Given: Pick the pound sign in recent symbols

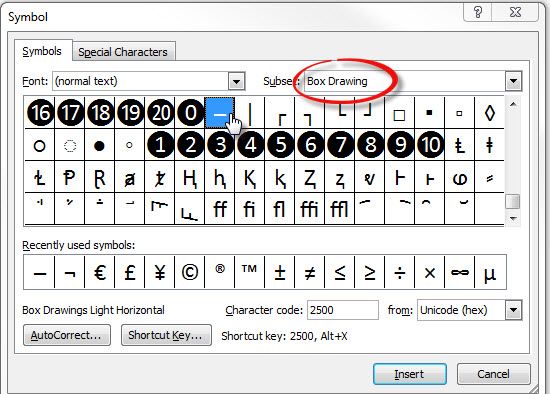Looking at the screenshot, I should pos(130,272).
